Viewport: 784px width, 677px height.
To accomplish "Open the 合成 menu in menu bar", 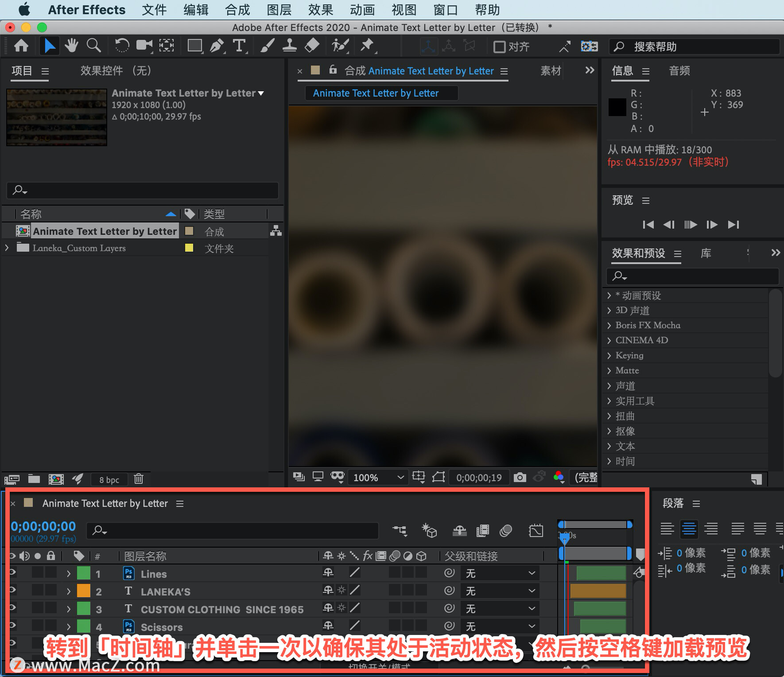I will (x=237, y=10).
